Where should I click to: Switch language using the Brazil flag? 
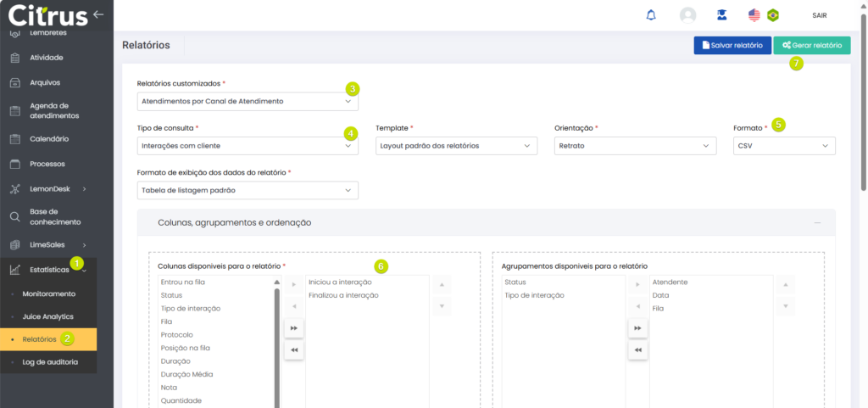point(772,15)
